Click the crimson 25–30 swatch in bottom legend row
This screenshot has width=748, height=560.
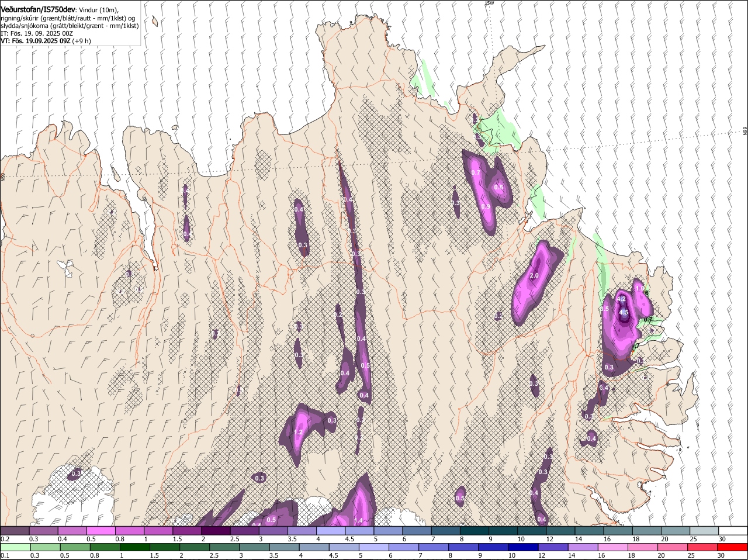pyautogui.click(x=702, y=547)
